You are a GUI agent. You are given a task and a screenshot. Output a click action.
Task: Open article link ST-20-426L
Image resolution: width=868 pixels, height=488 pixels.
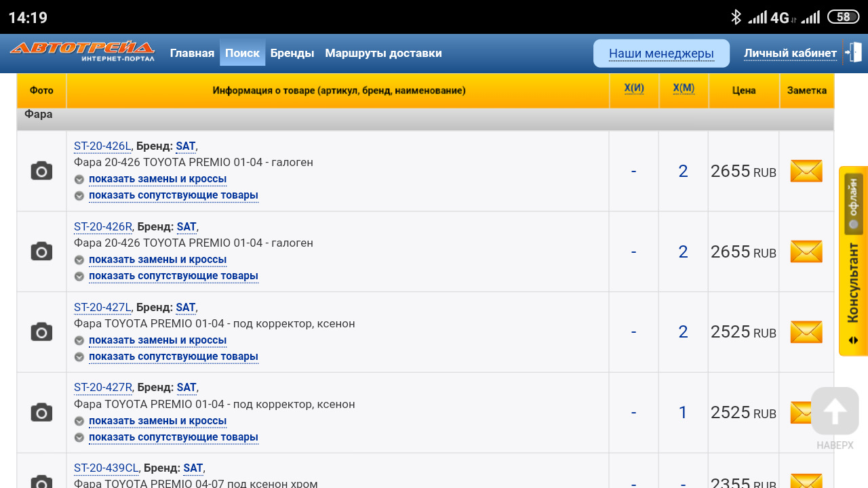tap(102, 146)
